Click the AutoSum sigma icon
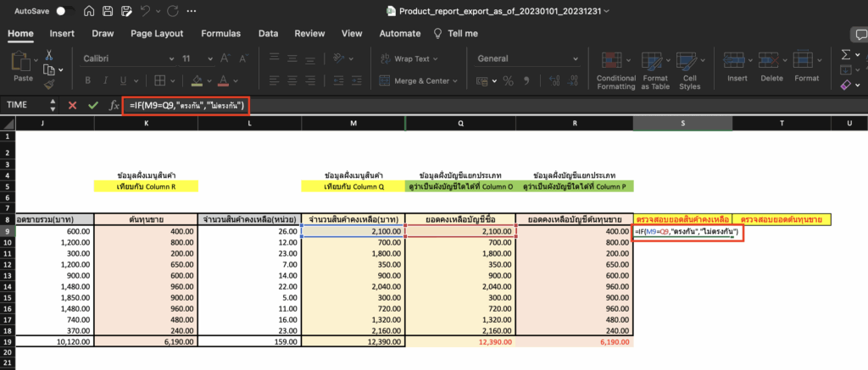Image resolution: width=868 pixels, height=370 pixels. click(845, 54)
